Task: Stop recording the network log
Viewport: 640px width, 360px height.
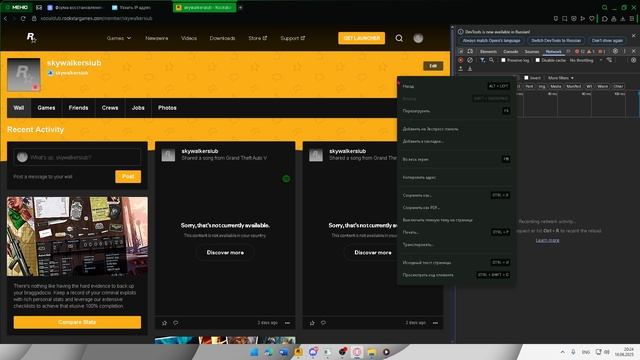Action: [x=461, y=60]
